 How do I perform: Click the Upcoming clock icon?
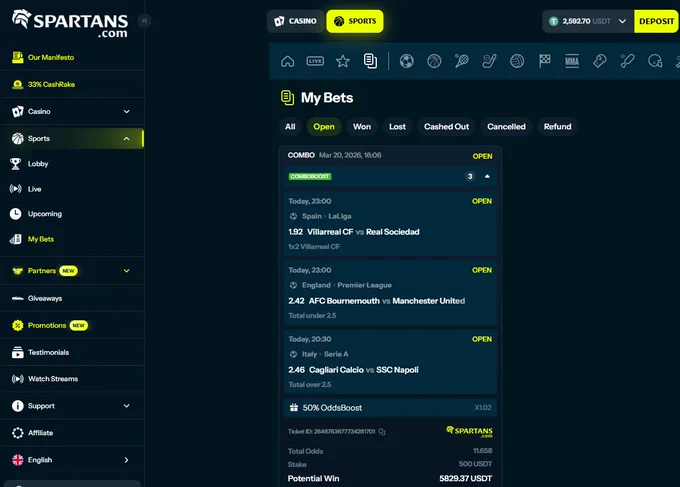16,214
